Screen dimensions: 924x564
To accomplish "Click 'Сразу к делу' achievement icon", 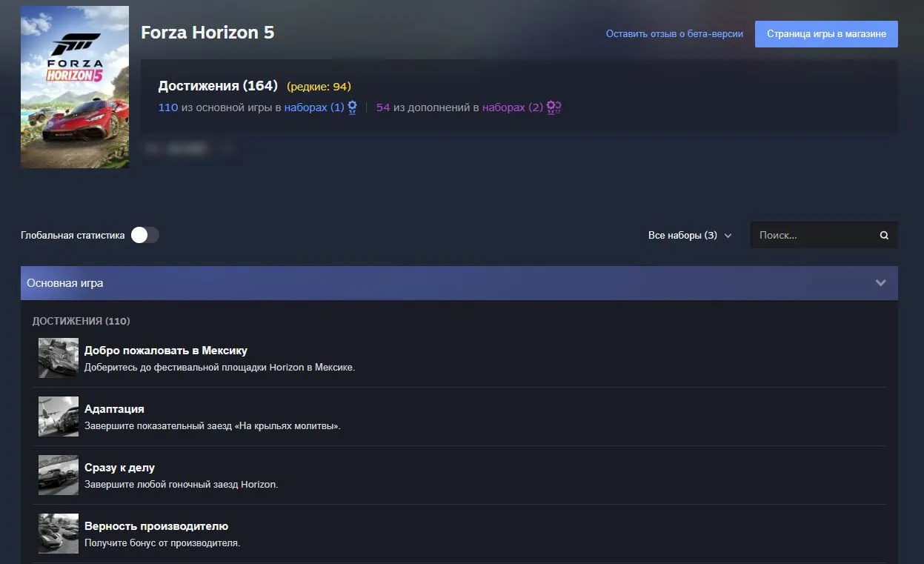I will [59, 475].
